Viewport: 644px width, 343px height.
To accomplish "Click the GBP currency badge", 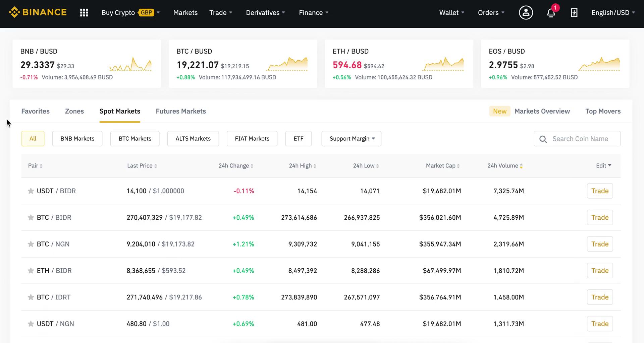I will pos(146,13).
